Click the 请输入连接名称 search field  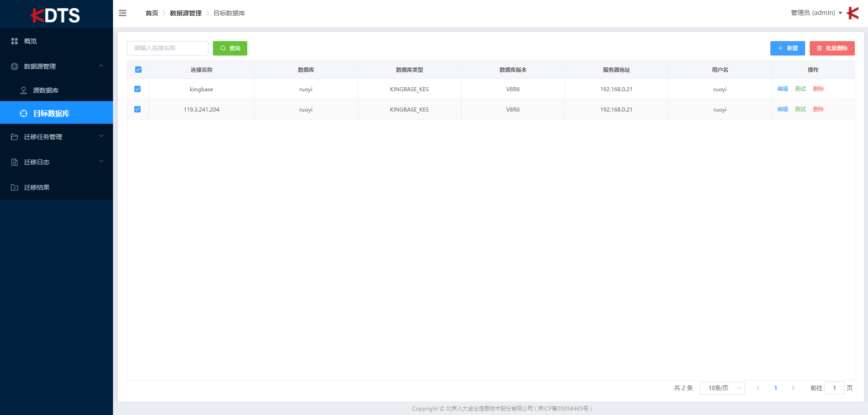point(168,48)
